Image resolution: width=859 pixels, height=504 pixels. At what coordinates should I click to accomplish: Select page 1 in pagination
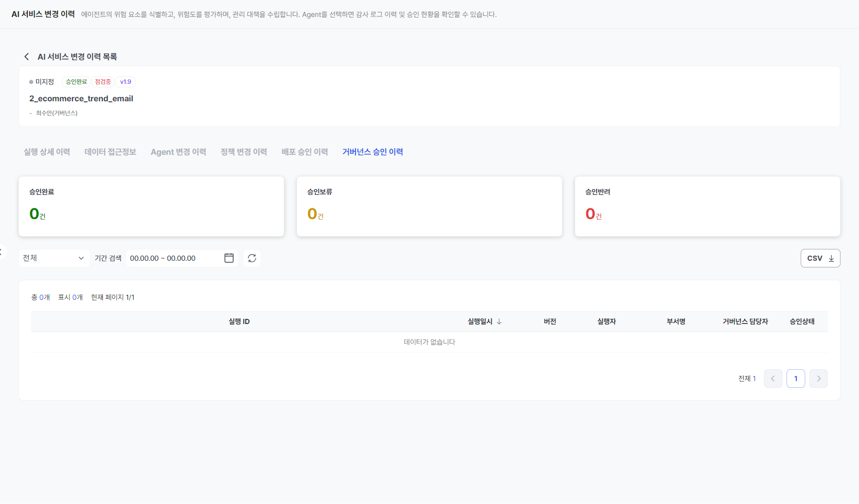coord(796,379)
